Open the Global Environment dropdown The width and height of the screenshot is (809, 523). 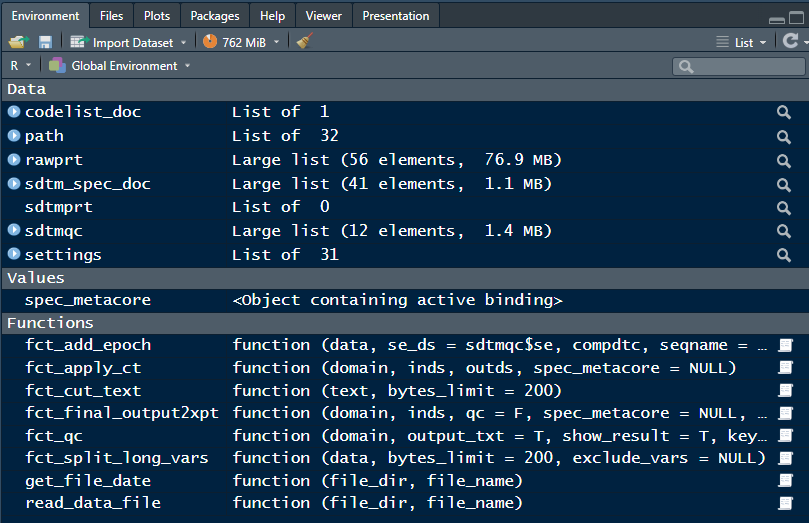coord(121,66)
